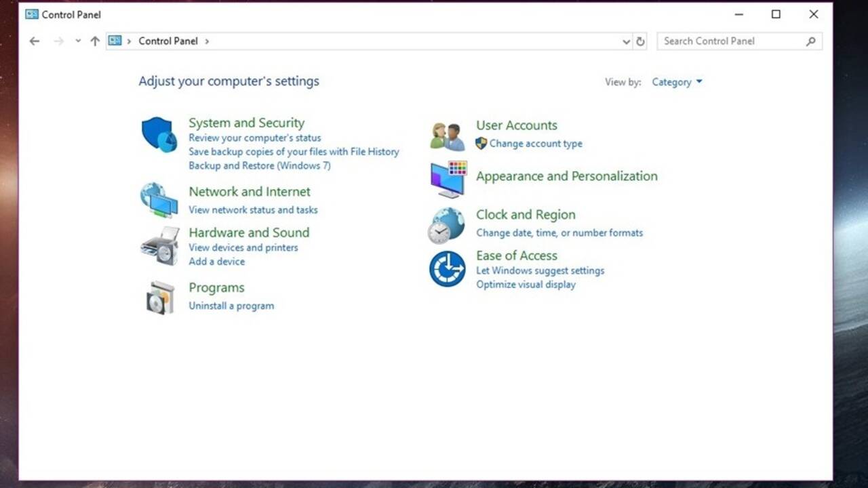Refresh the Control Panel view

coord(640,41)
